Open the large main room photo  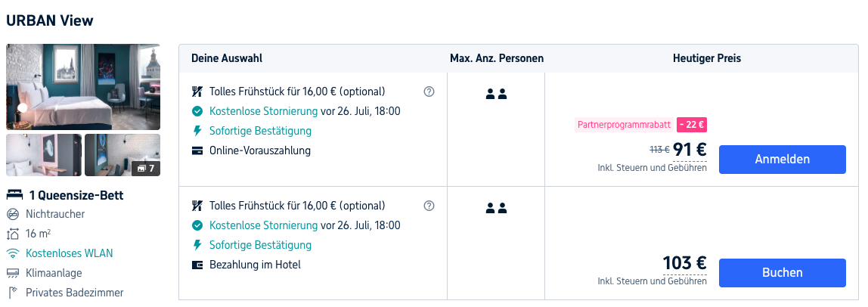pyautogui.click(x=83, y=87)
